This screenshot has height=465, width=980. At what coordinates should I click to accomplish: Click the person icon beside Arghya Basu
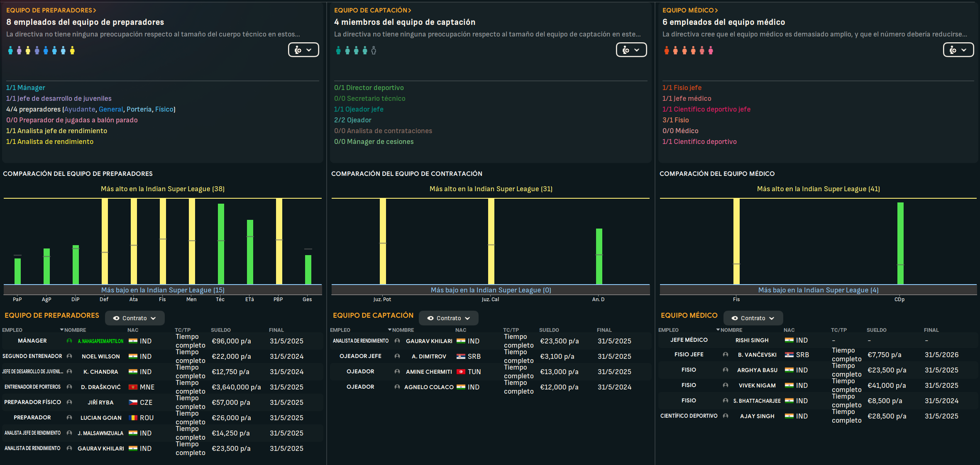pos(726,370)
